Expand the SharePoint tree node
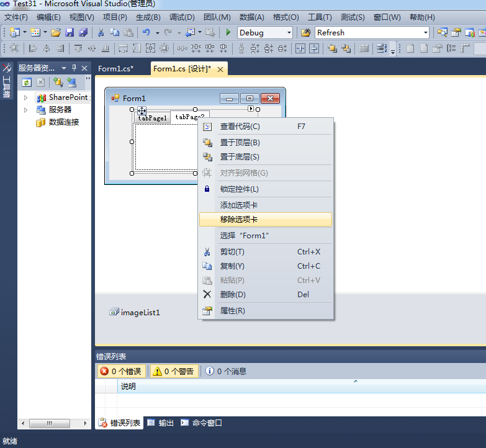 [x=25, y=97]
